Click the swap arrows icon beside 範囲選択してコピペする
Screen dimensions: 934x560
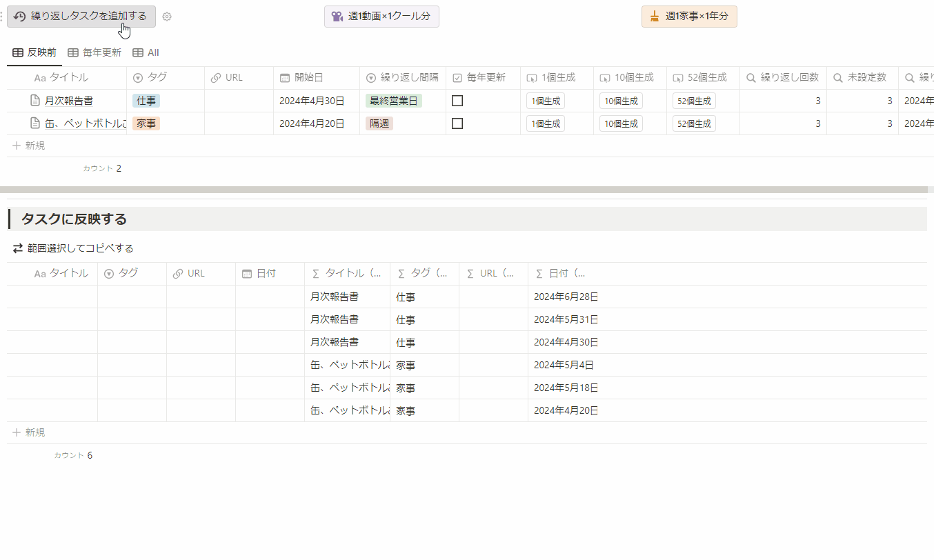(x=18, y=248)
